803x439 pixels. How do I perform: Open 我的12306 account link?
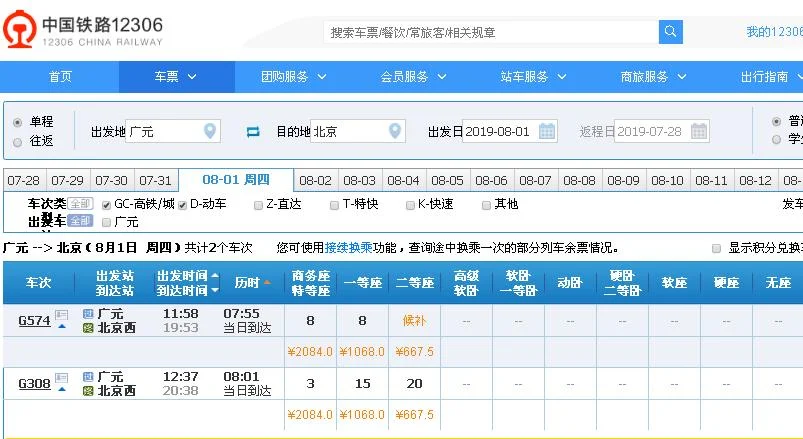[774, 32]
